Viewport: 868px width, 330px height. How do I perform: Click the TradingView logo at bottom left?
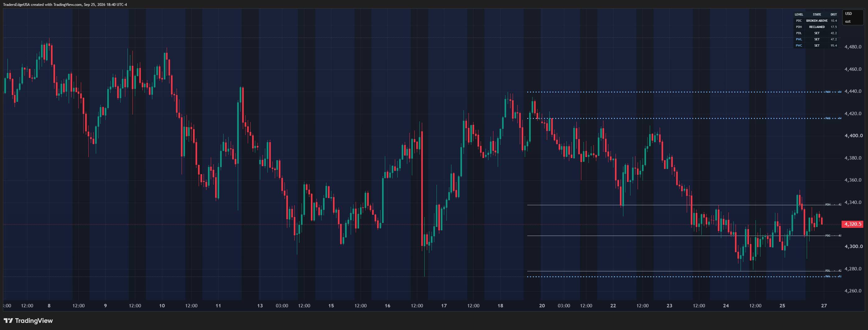pyautogui.click(x=28, y=321)
